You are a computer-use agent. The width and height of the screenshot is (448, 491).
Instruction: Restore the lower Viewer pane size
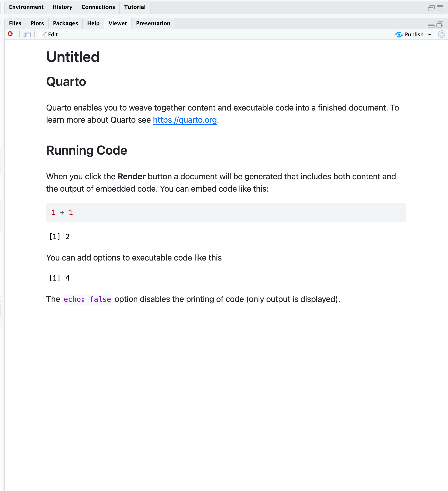(440, 24)
